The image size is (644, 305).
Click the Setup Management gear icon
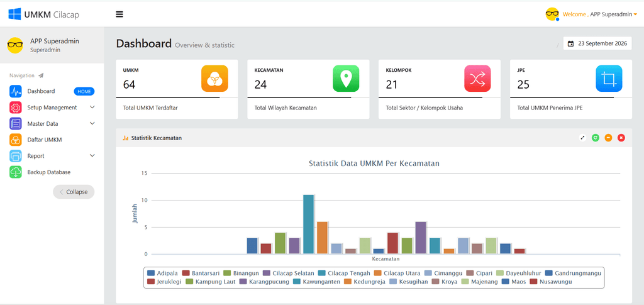pyautogui.click(x=16, y=108)
